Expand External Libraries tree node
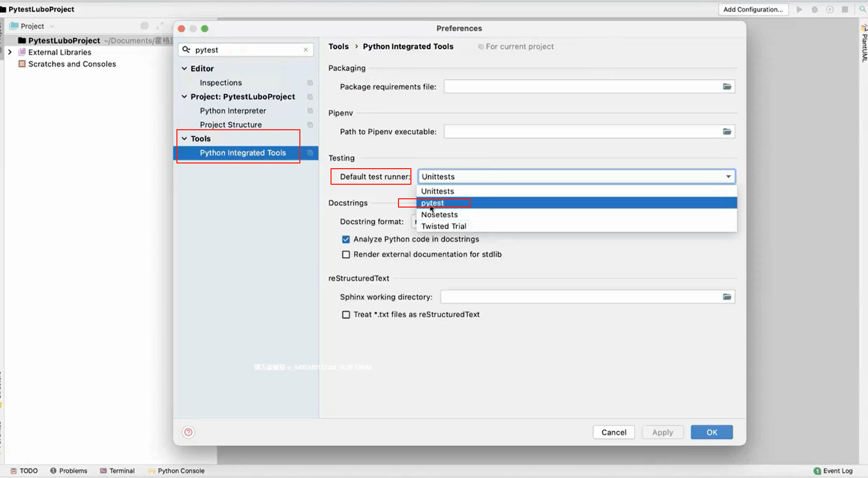 coord(10,52)
